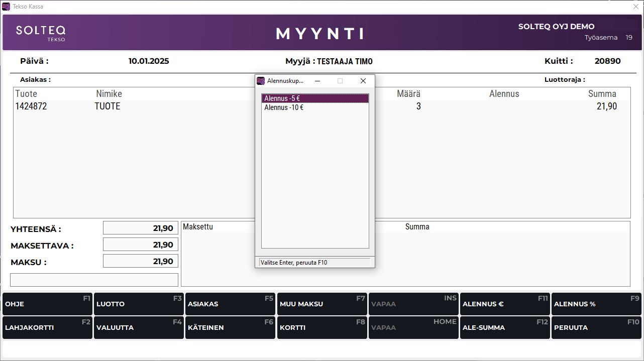Select the Alennus -10 € coupon
Screen dimensions: 644x361
[315, 107]
